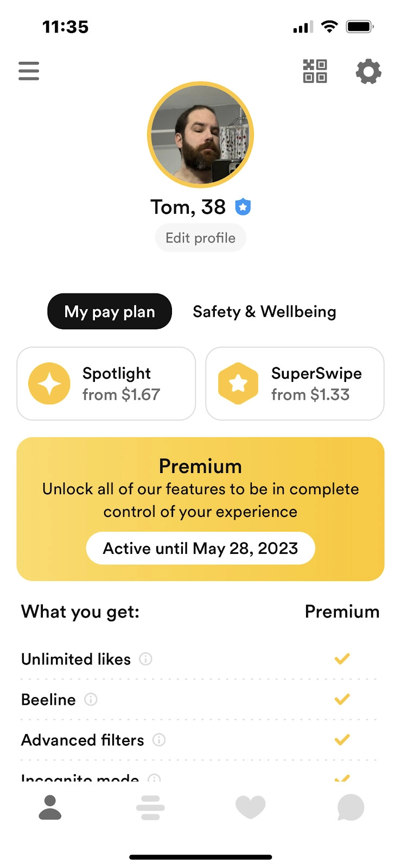The width and height of the screenshot is (401, 868).
Task: Show info for Unlimited likes
Action: coord(145,659)
